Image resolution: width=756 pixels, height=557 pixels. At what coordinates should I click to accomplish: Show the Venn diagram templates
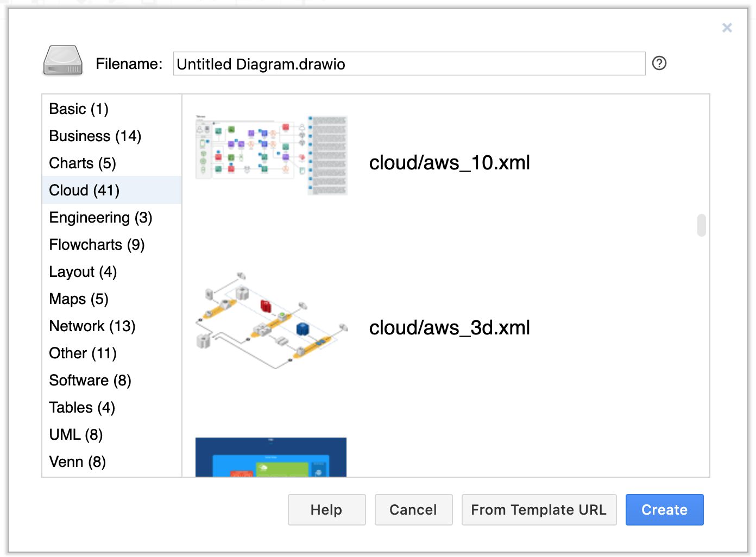pos(77,461)
